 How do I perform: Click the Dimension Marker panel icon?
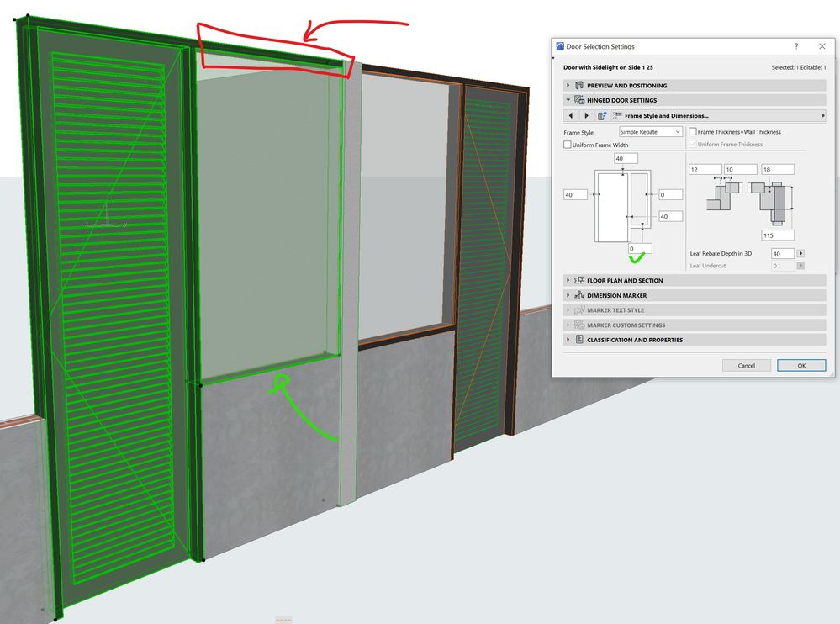point(579,295)
